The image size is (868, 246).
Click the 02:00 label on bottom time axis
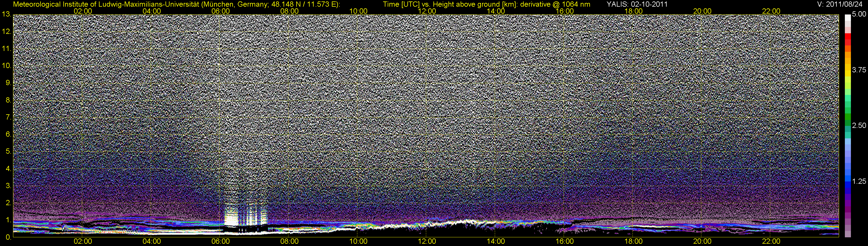click(x=83, y=241)
